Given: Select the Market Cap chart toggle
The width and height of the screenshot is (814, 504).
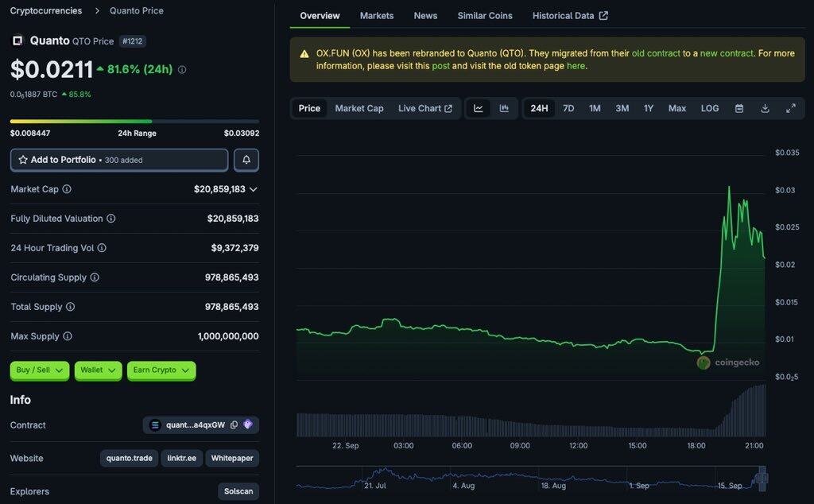Looking at the screenshot, I should (x=359, y=108).
